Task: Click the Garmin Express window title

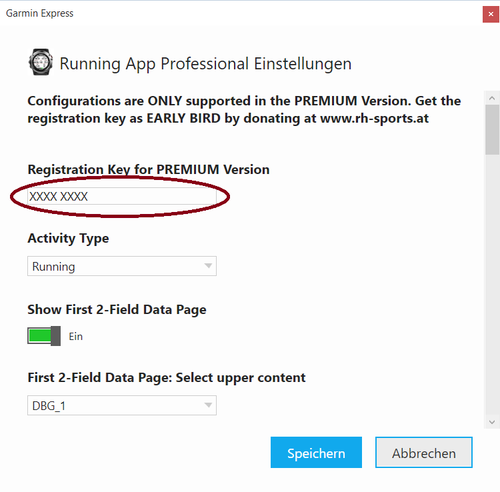Action: click(x=40, y=13)
